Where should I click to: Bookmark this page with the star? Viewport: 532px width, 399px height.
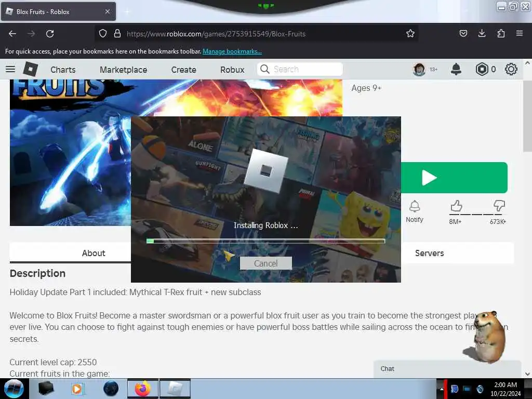point(410,34)
